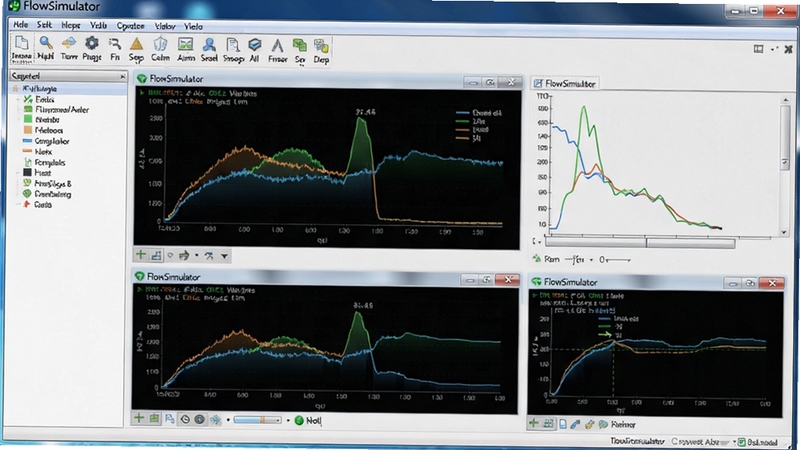This screenshot has height=450, width=800.
Task: Click the 'Reiner' label under the bottom-right chart
Action: 623,424
